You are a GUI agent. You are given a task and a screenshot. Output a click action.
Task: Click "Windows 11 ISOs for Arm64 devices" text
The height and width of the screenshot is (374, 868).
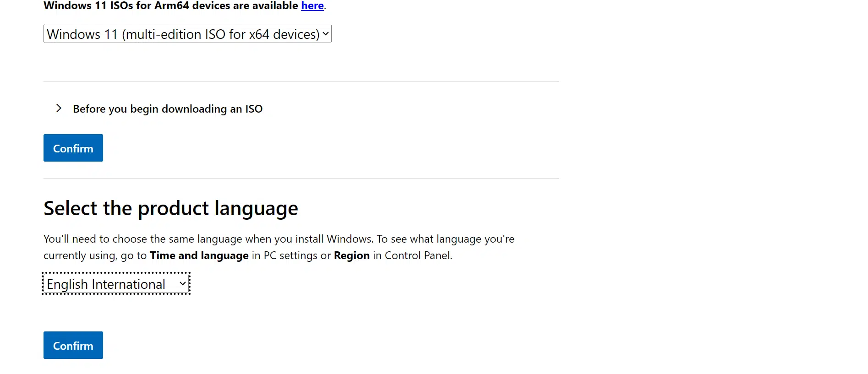170,6
